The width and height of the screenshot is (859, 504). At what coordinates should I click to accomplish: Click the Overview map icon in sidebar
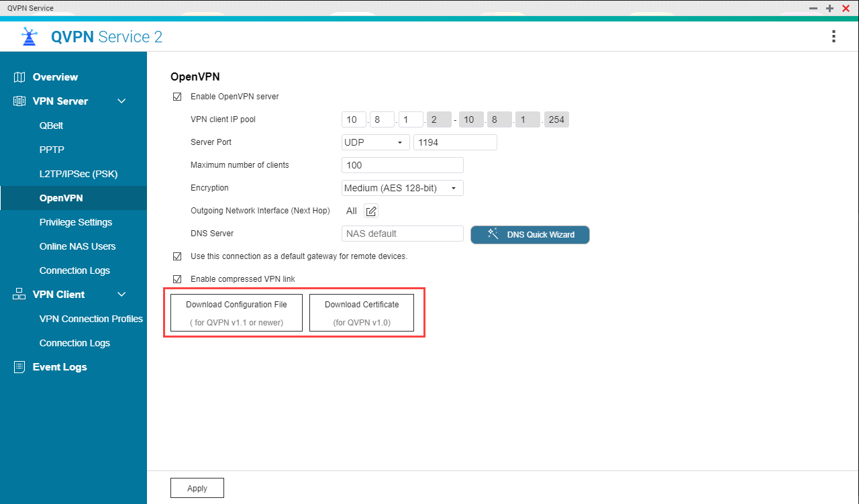(x=19, y=77)
